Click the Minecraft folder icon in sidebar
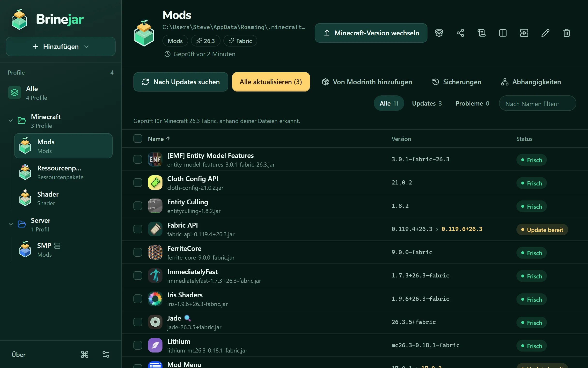The width and height of the screenshot is (588, 368). [22, 120]
